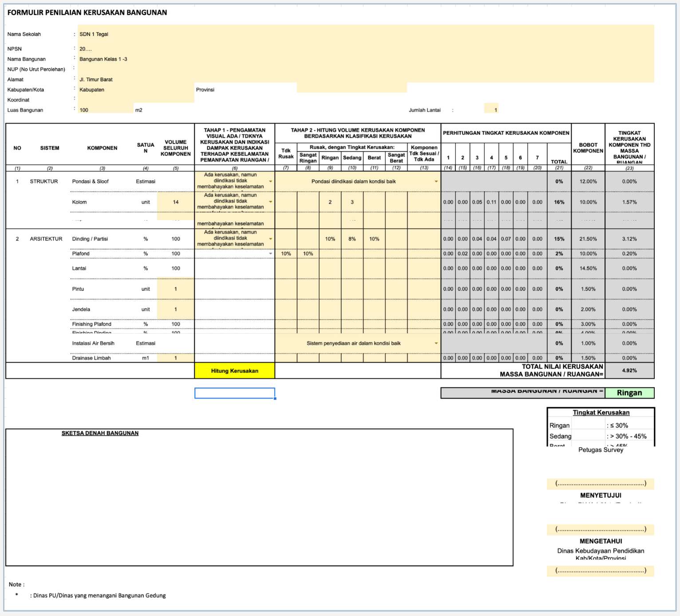This screenshot has width=680, height=616.
Task: Select the Kolom tingkat kerusakan value 1.57%
Action: [x=629, y=202]
